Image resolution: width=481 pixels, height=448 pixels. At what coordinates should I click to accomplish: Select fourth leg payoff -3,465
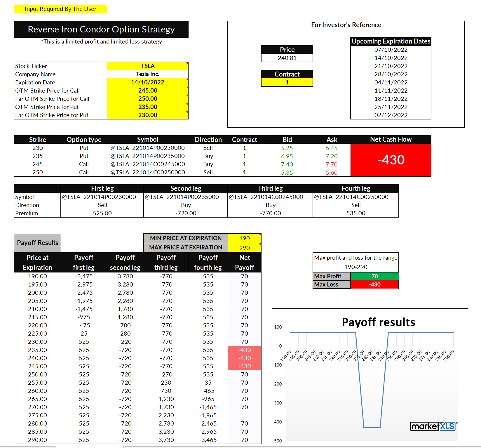[x=208, y=440]
